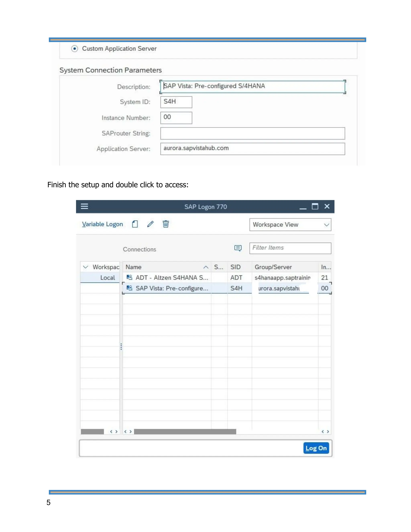Click the Application Server field
The image size is (411, 532).
click(252, 149)
